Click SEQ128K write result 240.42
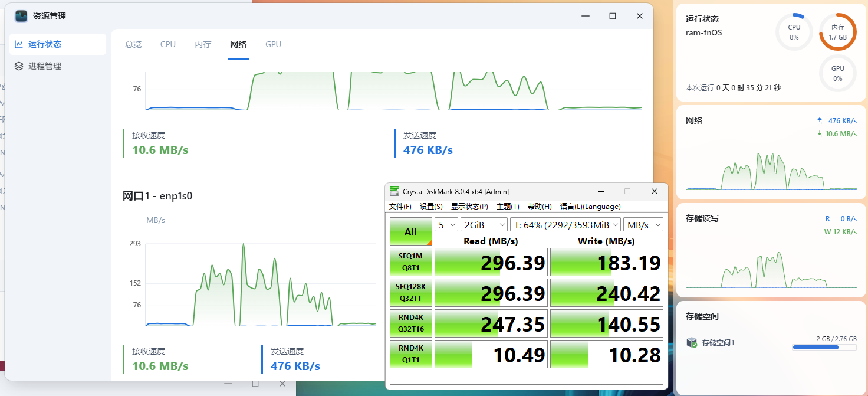Screen dimensions: 868x396 (607, 293)
